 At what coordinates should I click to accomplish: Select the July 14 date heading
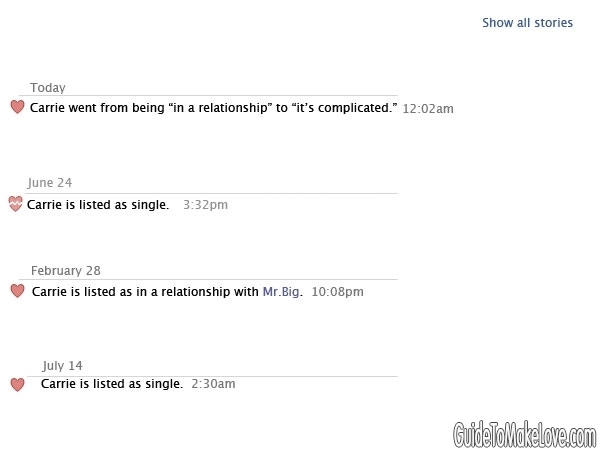coord(62,365)
